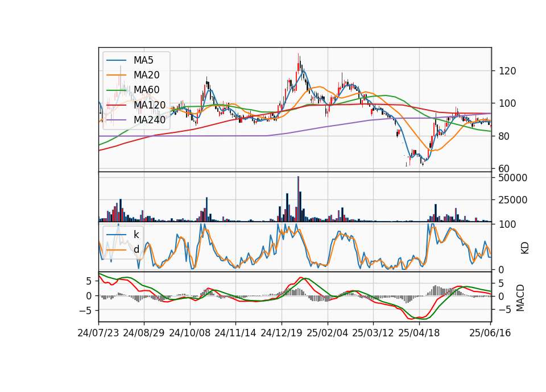Click the MACD axis title
546x392 pixels.
520,298
